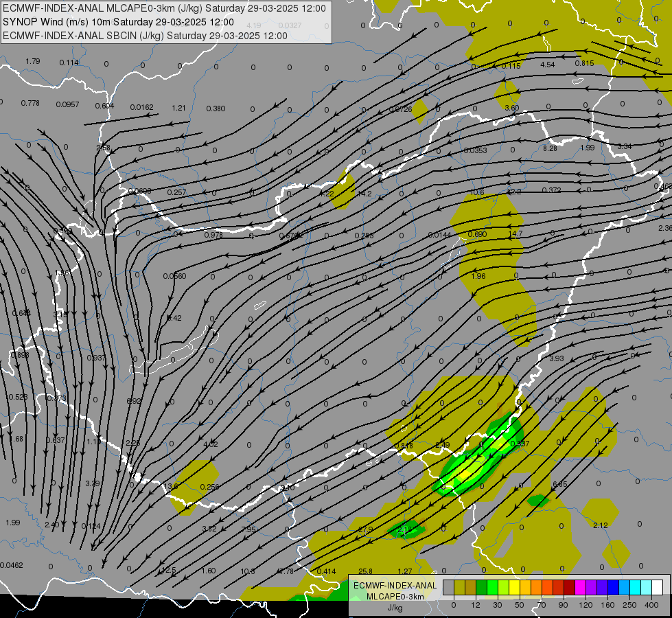Click the 4.54 value on the map

coord(547,65)
